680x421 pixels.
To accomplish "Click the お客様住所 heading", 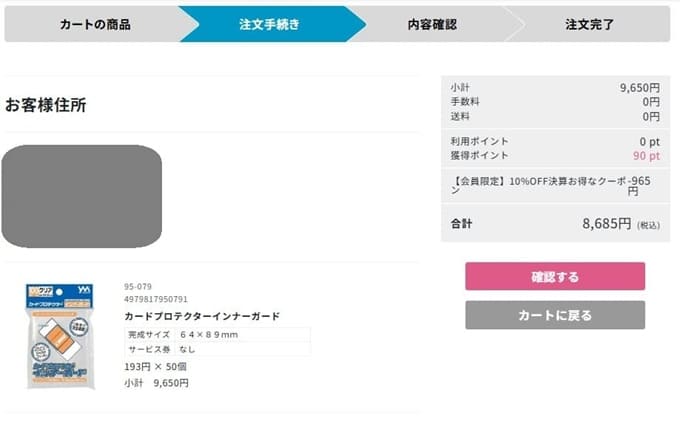I will pos(46,105).
